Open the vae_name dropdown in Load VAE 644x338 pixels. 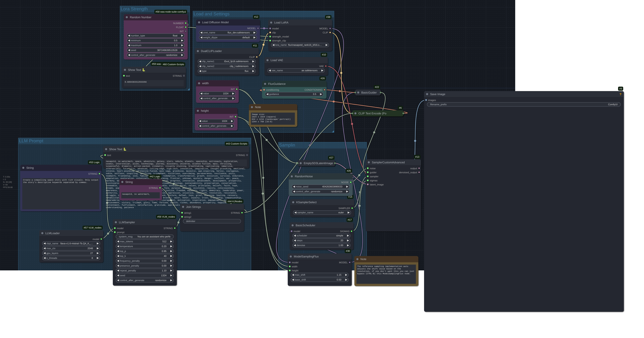[x=296, y=70]
